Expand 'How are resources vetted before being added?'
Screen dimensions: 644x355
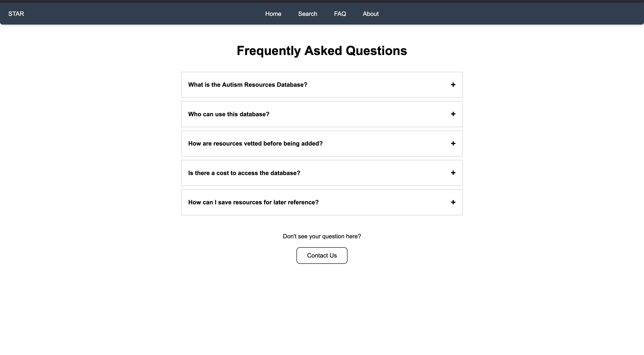pos(255,144)
